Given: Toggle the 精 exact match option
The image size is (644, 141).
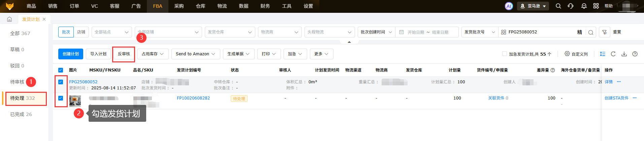Looking at the screenshot, I should pyautogui.click(x=580, y=32).
